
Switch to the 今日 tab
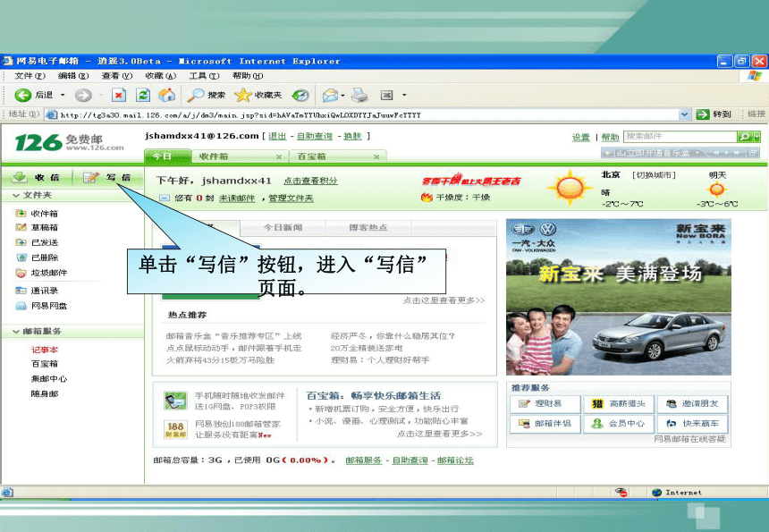coord(167,156)
